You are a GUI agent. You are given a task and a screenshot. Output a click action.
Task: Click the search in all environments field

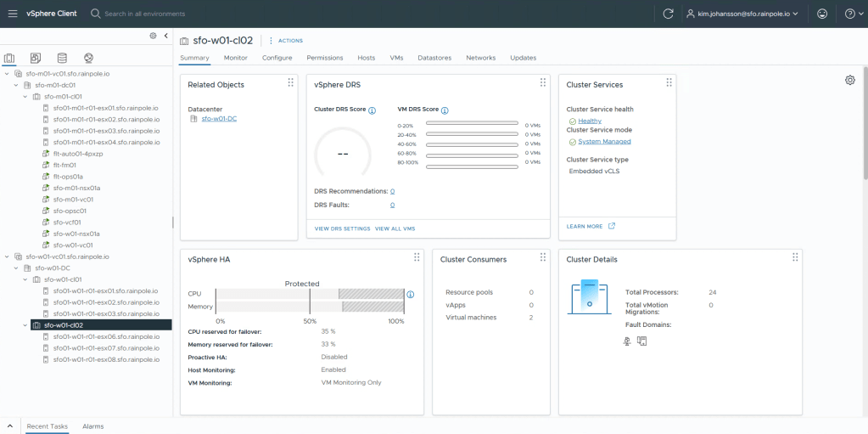[144, 14]
